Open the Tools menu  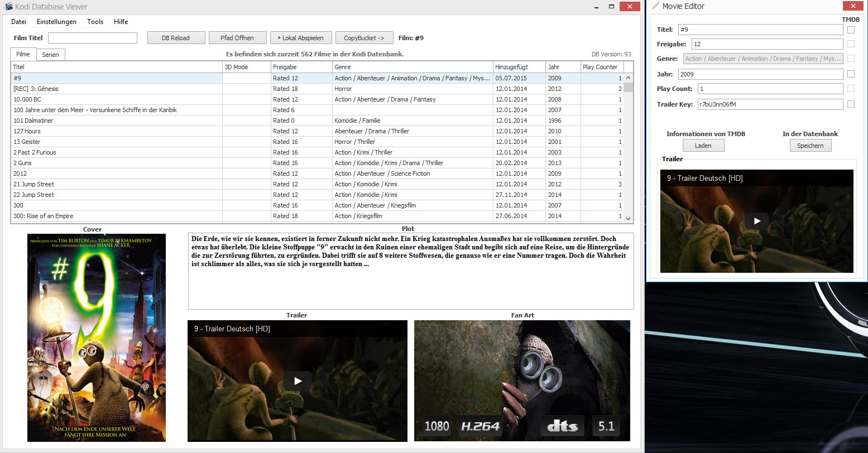[95, 22]
